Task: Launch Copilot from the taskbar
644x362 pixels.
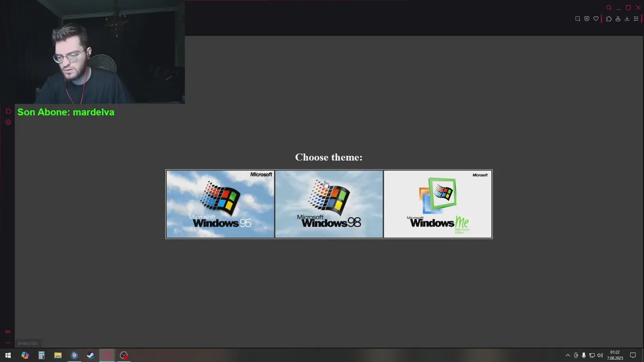Action: click(25, 355)
